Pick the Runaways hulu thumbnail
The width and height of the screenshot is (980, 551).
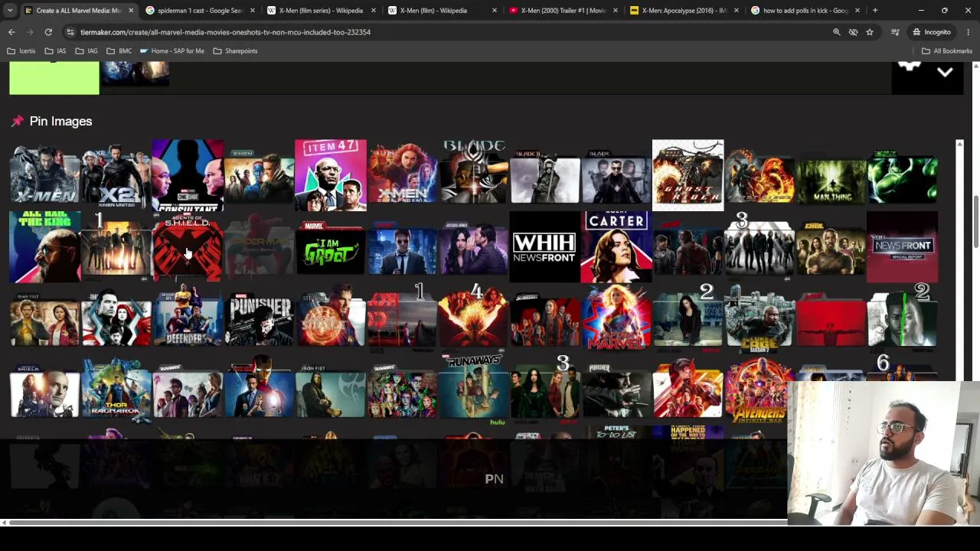coord(473,389)
